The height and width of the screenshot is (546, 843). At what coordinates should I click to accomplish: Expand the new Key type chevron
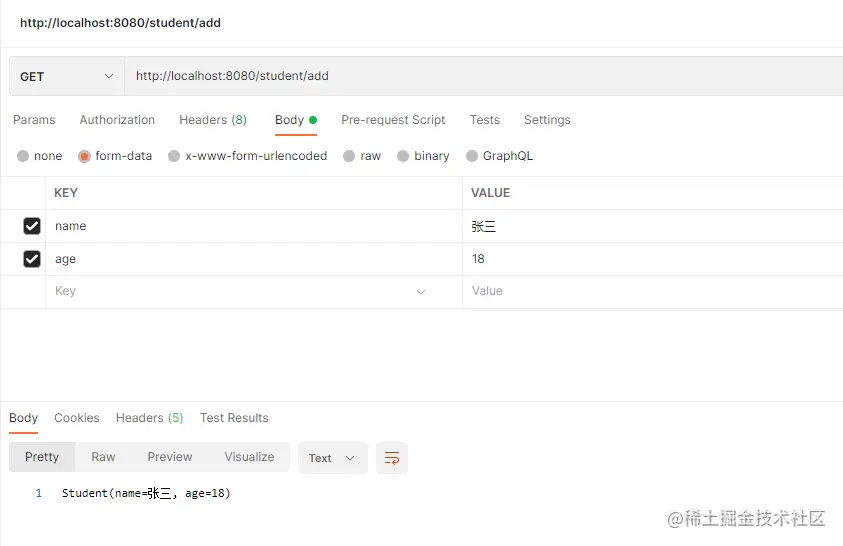[x=421, y=292]
